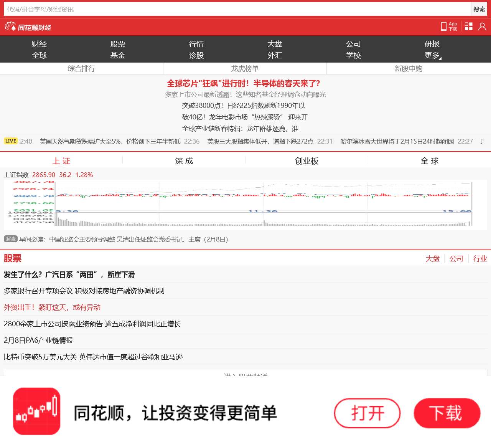
Task: Click the user profile icon
Action: pyautogui.click(x=482, y=26)
